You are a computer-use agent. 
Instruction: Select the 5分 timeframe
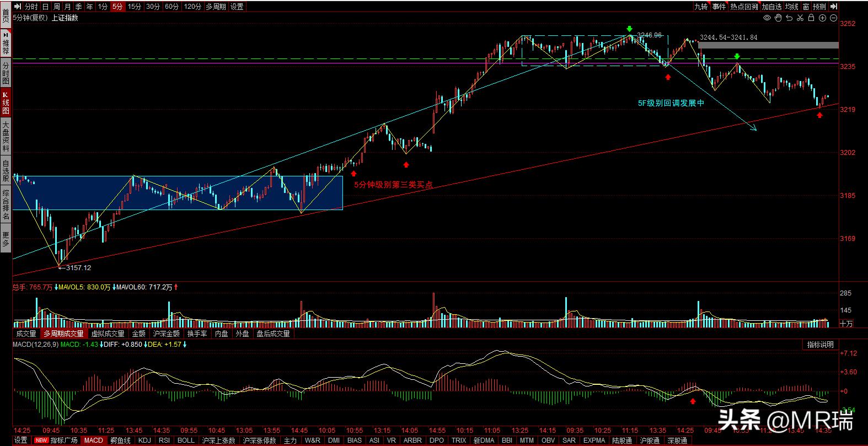click(117, 7)
